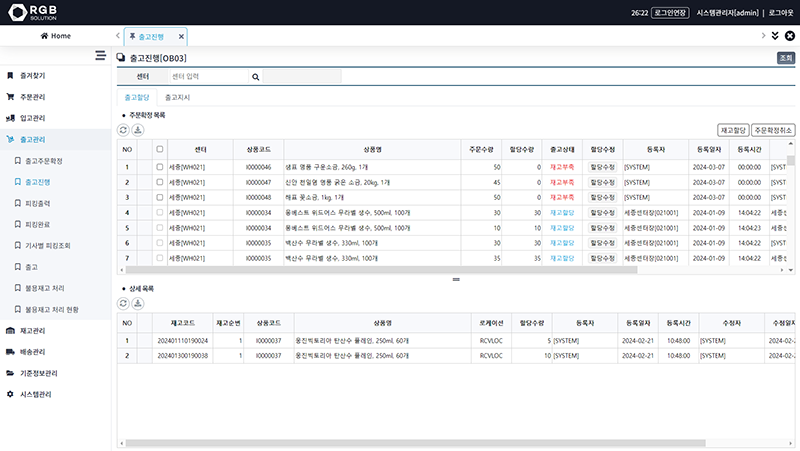Click the search magnifier next to 센터 입력

(x=256, y=77)
